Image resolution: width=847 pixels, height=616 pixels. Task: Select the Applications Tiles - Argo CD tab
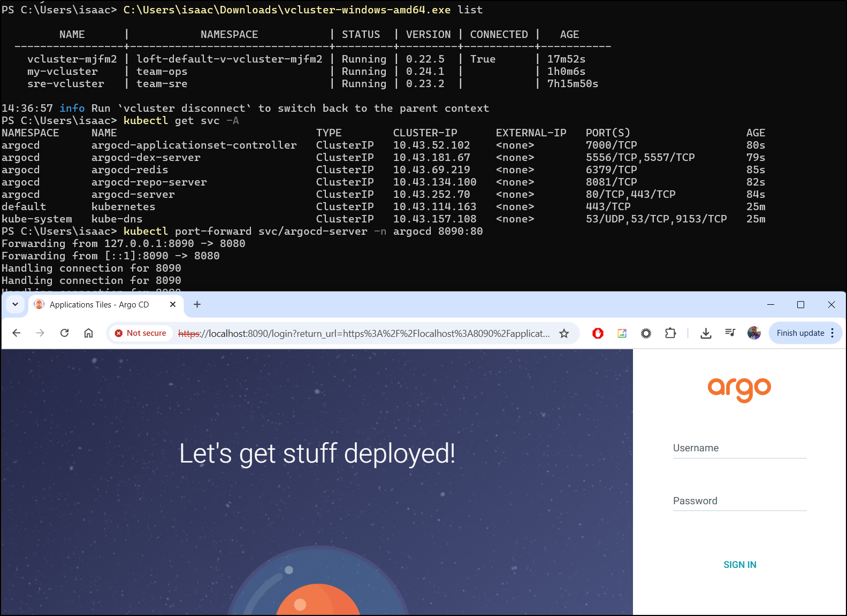[x=106, y=304]
